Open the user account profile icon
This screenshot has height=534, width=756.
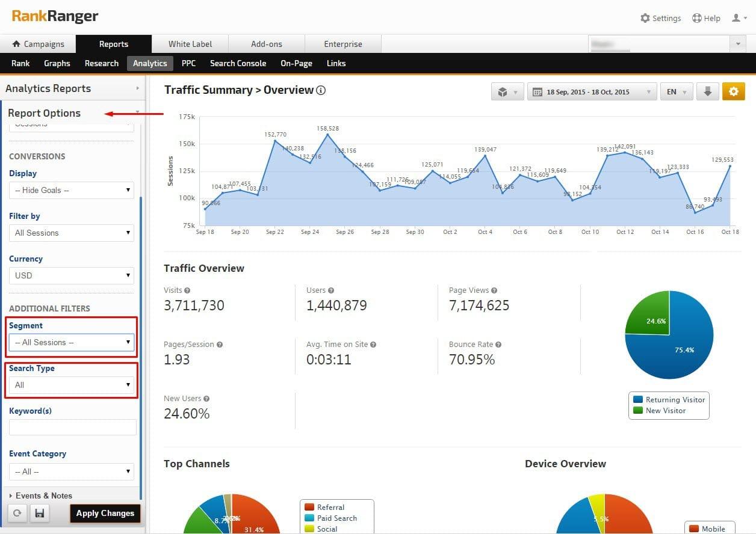pos(736,18)
